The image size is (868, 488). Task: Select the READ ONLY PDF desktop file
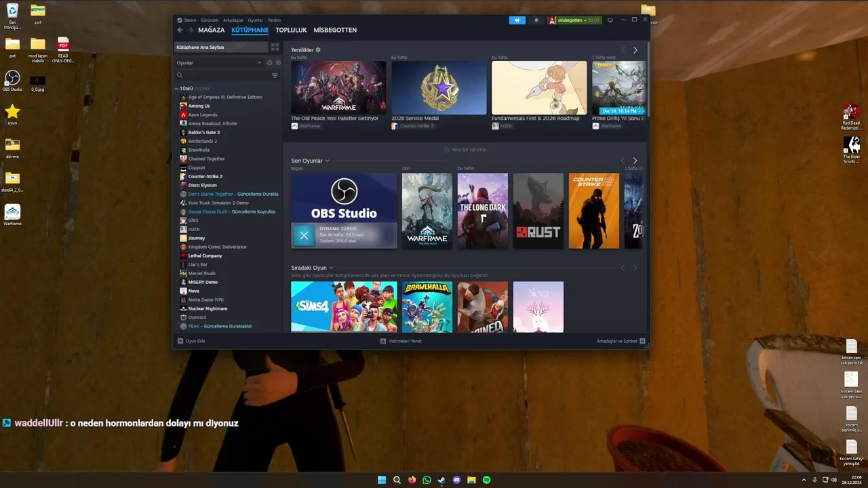pos(63,49)
